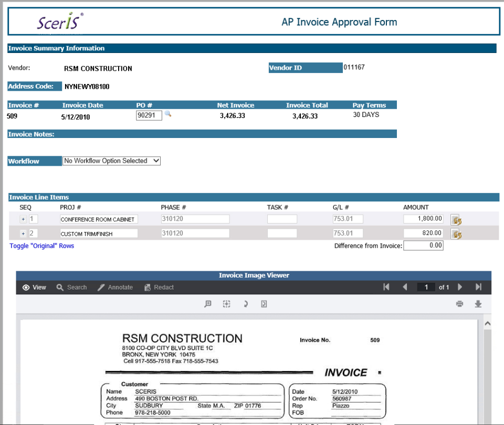Click Phase # field in row 2
Image resolution: width=504 pixels, height=425 pixels.
[x=195, y=233]
